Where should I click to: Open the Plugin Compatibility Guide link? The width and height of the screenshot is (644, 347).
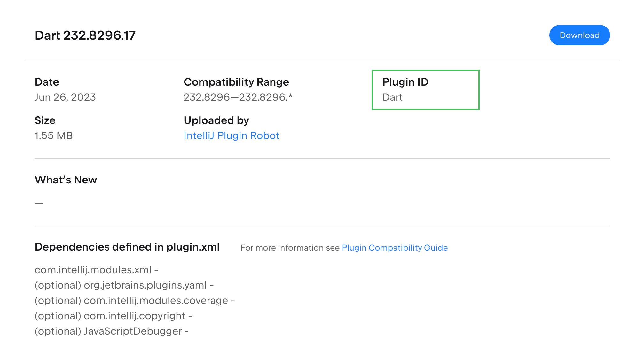click(395, 248)
